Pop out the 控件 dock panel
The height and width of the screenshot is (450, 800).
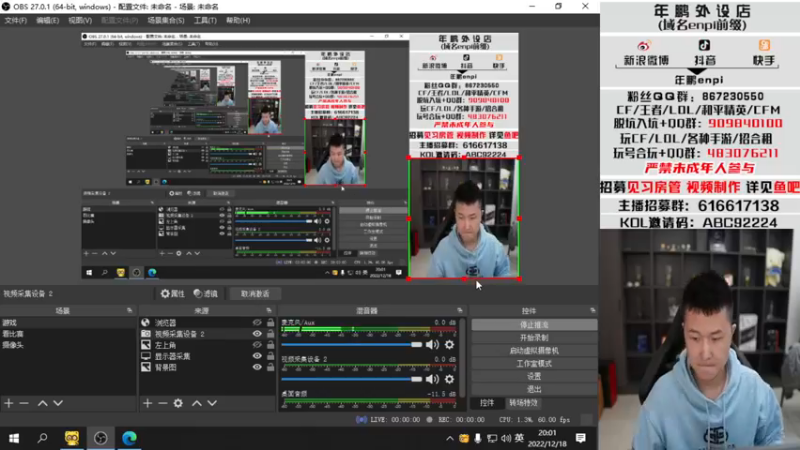[592, 310]
